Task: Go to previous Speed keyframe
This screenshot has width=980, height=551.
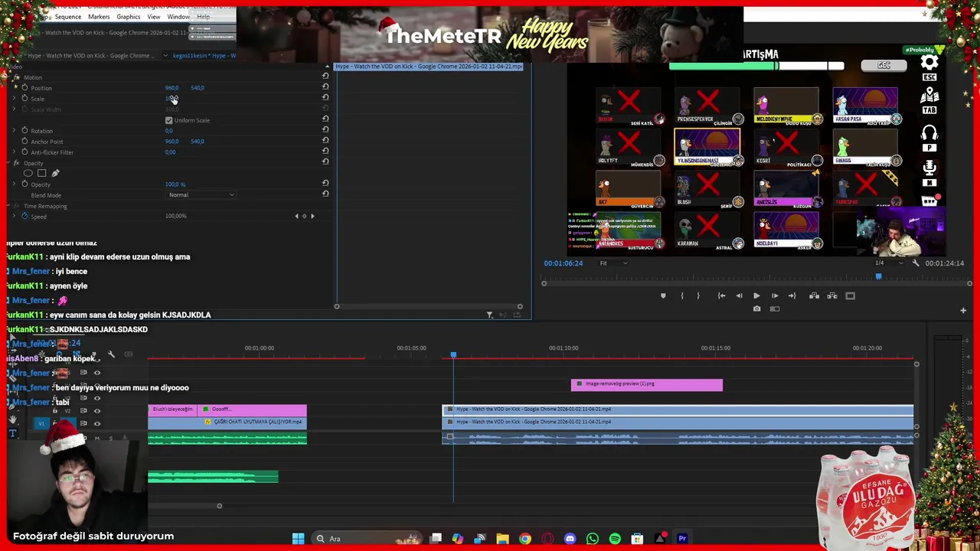Action: pyautogui.click(x=297, y=217)
